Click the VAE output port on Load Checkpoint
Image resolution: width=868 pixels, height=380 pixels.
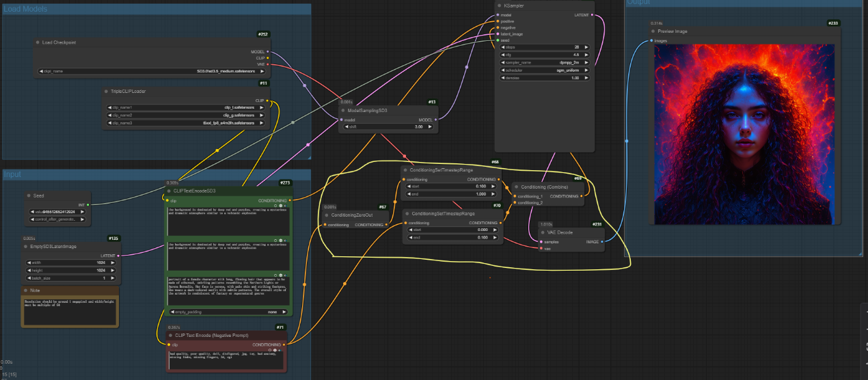268,64
